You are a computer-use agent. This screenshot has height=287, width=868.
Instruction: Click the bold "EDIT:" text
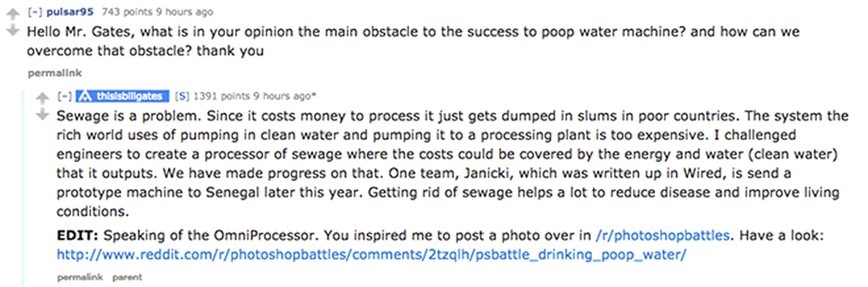tap(77, 235)
